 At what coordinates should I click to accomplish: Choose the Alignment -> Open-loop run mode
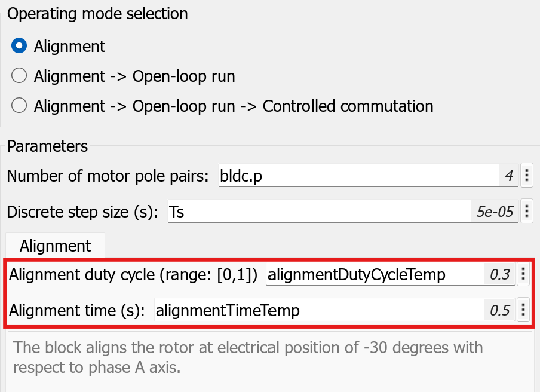click(20, 76)
